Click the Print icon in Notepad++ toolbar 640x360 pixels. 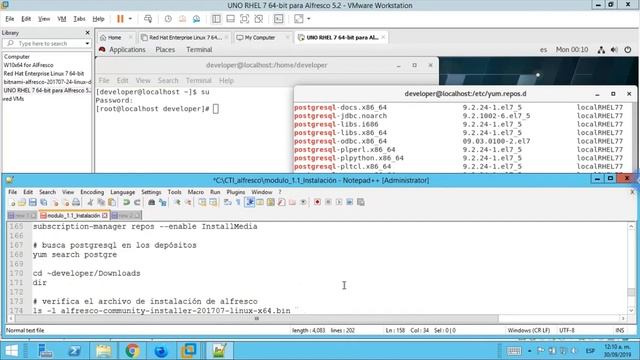pos(76,202)
